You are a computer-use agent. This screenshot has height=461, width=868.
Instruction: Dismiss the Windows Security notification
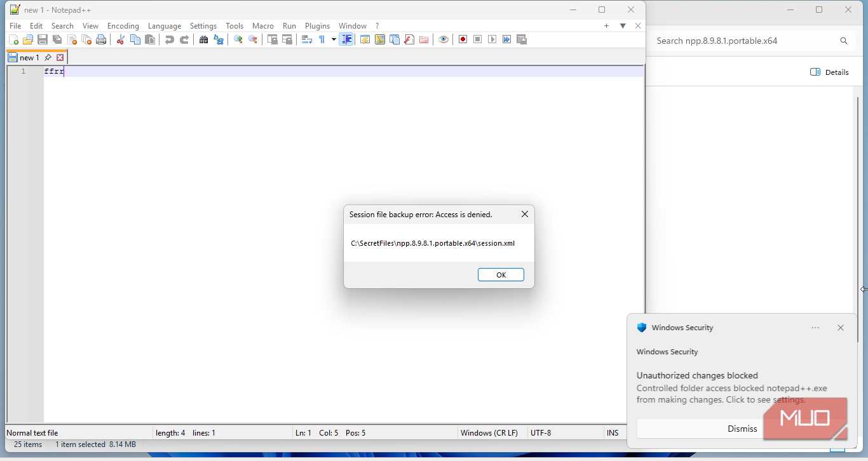pos(742,429)
